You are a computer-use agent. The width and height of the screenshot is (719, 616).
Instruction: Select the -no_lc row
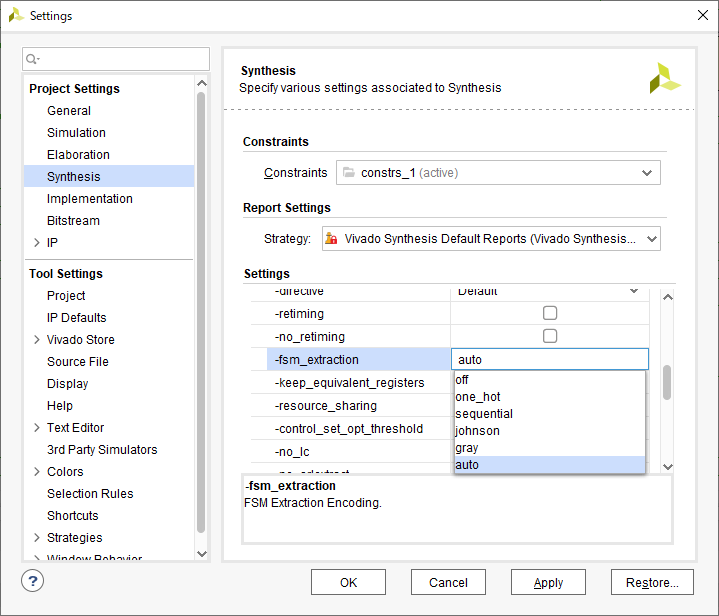[292, 452]
